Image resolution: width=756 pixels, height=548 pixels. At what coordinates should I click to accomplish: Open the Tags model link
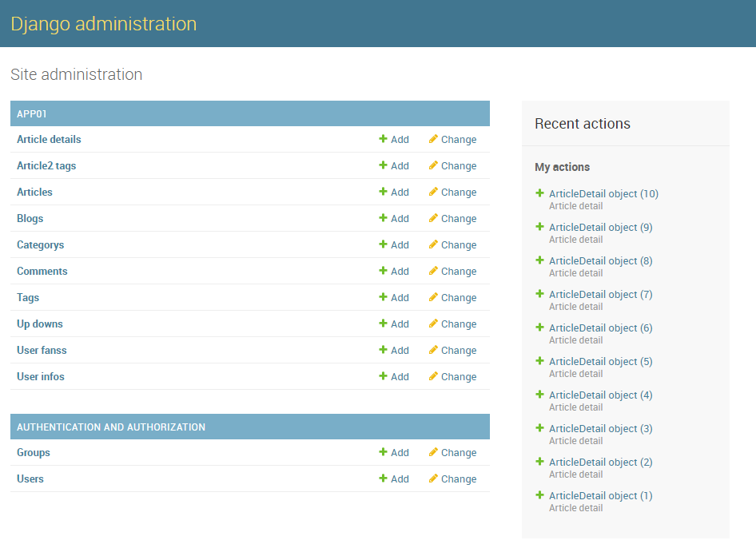(x=28, y=297)
